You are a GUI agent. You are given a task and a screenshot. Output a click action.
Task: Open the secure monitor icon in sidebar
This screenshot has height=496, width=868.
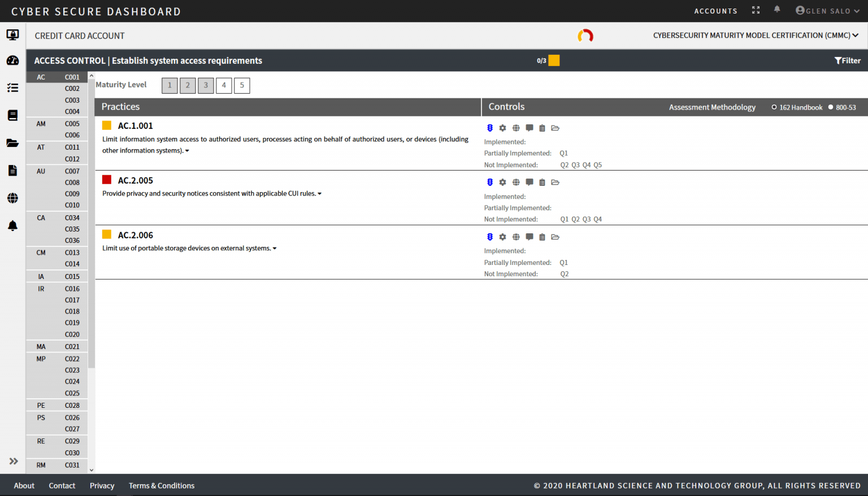pos(12,35)
